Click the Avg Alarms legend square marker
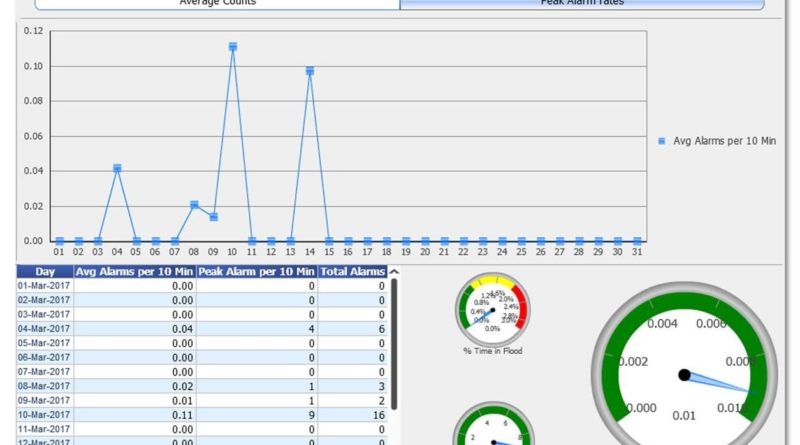 tap(661, 141)
